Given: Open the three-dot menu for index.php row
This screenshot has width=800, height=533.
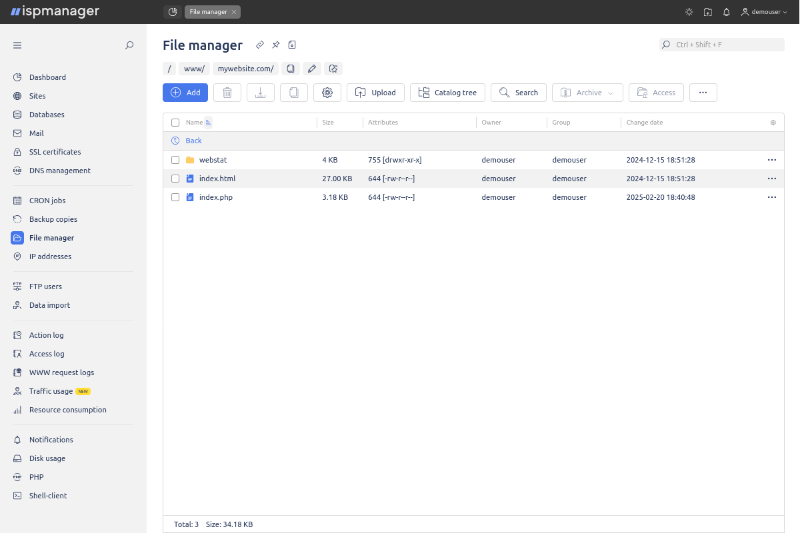Looking at the screenshot, I should click(771, 197).
